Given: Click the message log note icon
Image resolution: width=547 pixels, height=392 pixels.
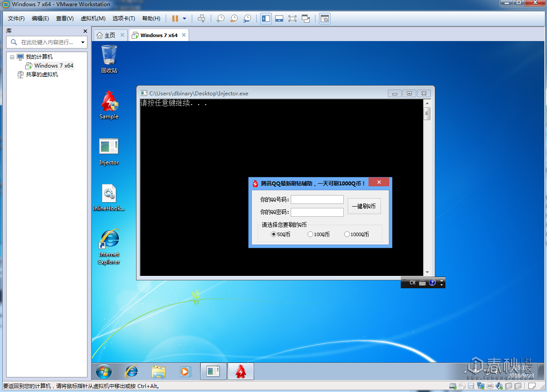Looking at the screenshot, I should coord(532,386).
